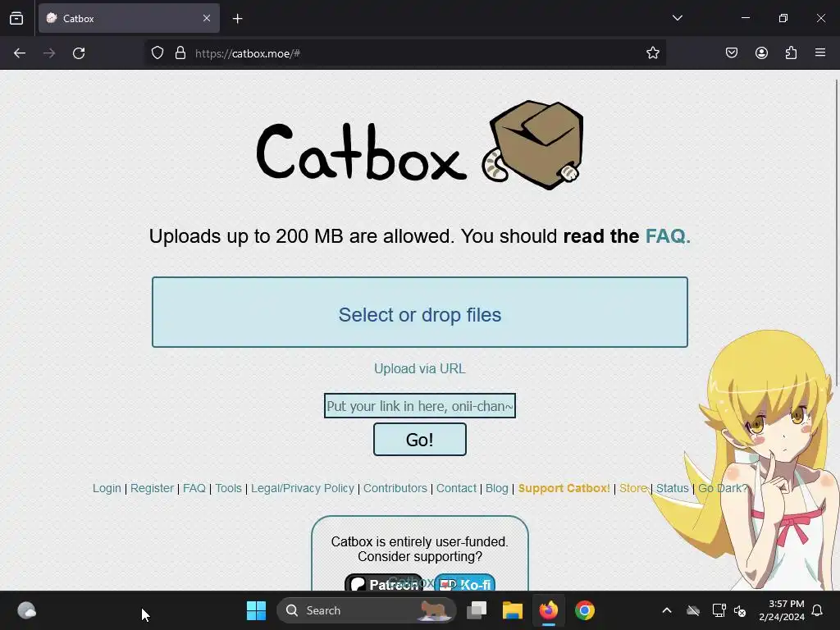Viewport: 840px width, 630px height.
Task: Open the Blog link
Action: [497, 488]
